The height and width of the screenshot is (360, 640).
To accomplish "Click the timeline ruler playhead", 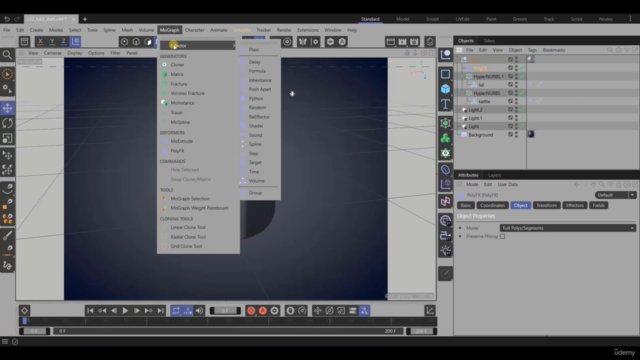I will (x=24, y=321).
